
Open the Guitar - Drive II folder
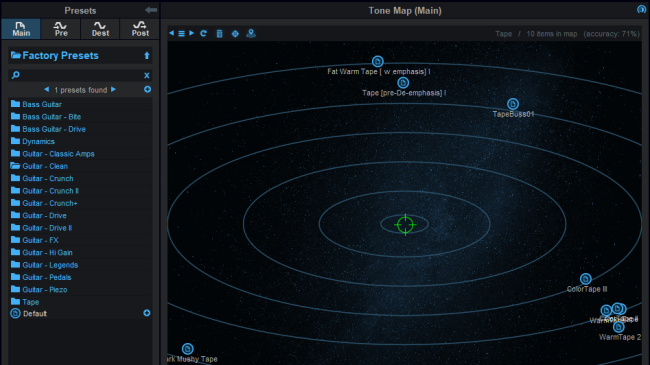click(x=41, y=228)
